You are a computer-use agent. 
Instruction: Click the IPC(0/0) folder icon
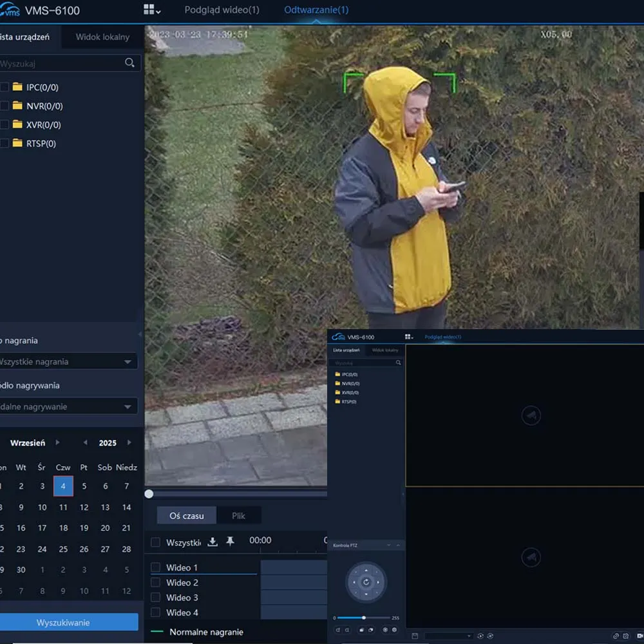[x=17, y=88]
